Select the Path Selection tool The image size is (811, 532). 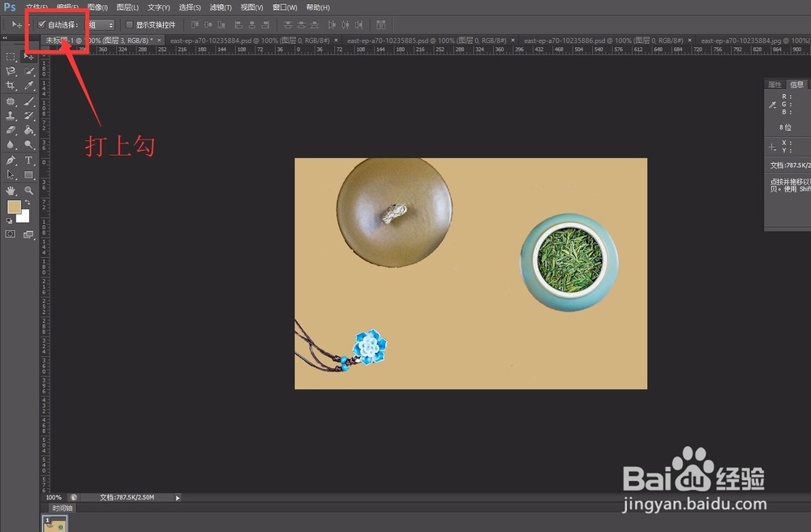click(11, 175)
